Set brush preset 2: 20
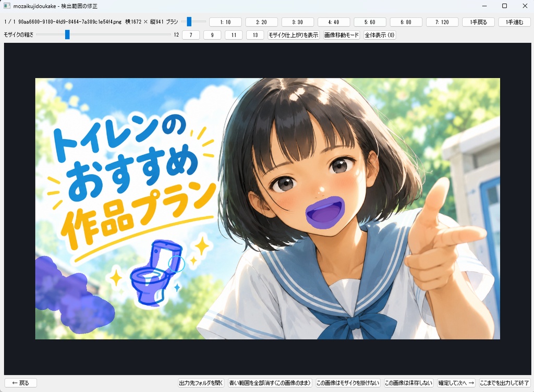 tap(262, 22)
